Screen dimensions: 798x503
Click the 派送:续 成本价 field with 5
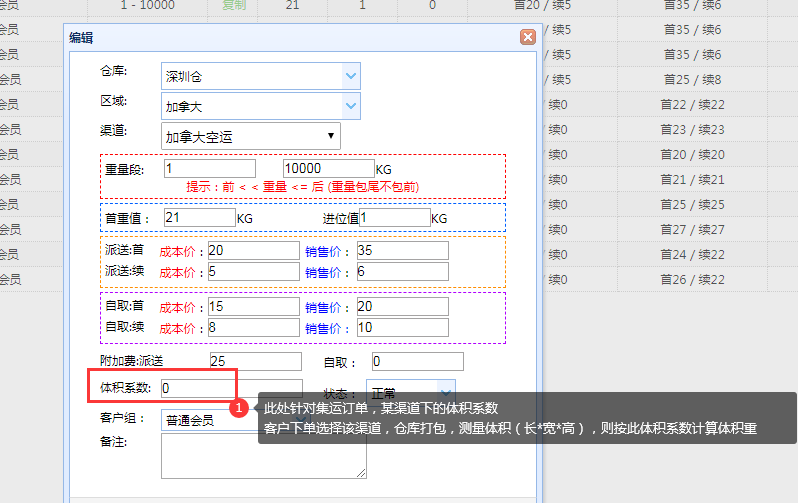point(253,271)
